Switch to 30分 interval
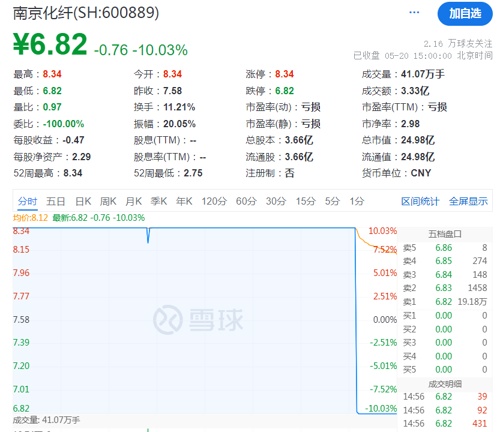Image resolution: width=500 pixels, height=432 pixels. [276, 201]
